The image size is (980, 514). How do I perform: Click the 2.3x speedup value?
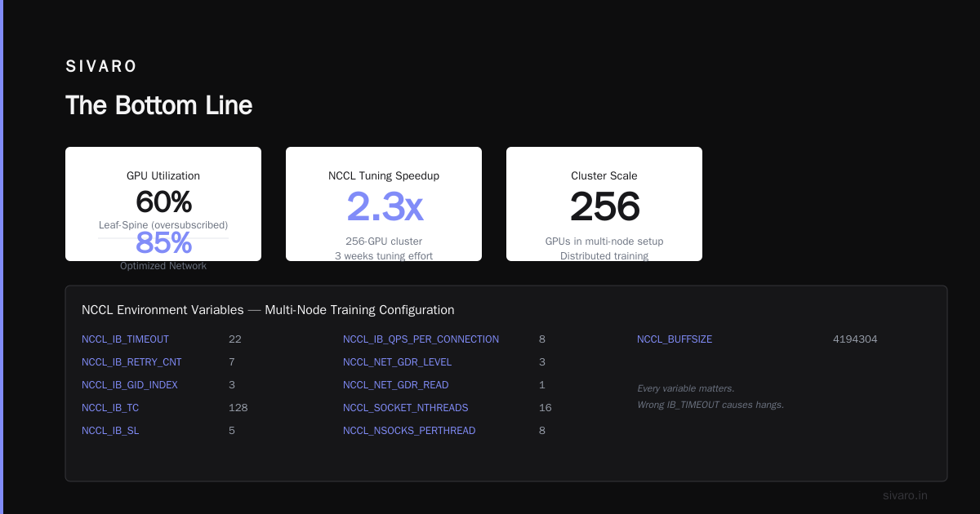coord(384,206)
